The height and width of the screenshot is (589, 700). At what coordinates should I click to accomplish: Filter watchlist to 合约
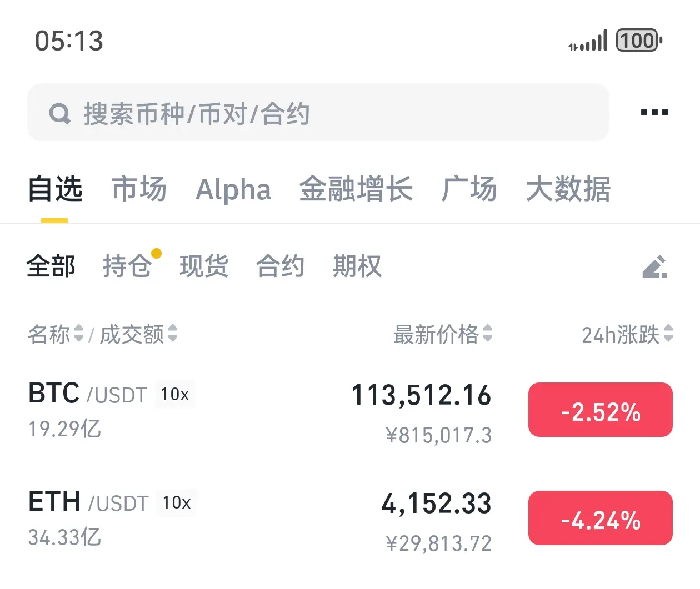[x=281, y=266]
